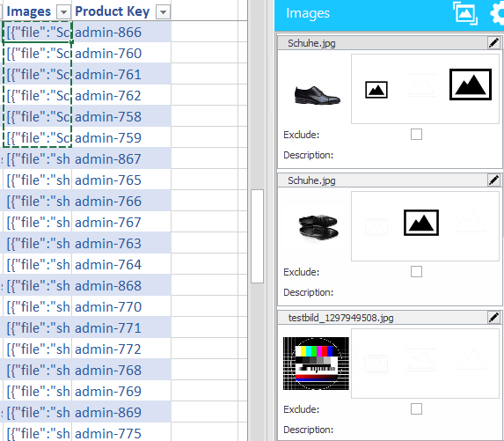504x441 pixels.
Task: Select the Images cell in admin-867 row
Action: pos(38,159)
